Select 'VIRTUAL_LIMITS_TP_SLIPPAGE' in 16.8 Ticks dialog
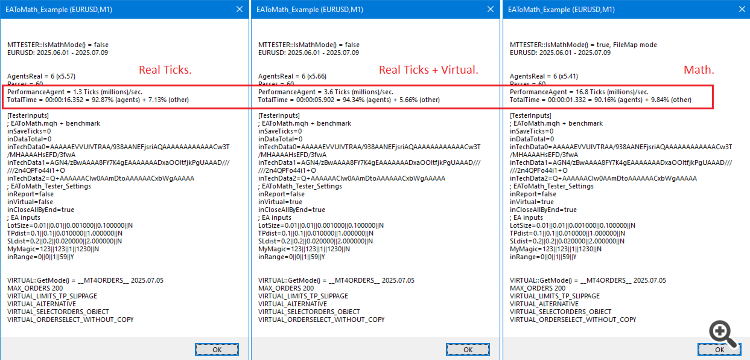Screen dimensions: 750x360 (x=554, y=295)
